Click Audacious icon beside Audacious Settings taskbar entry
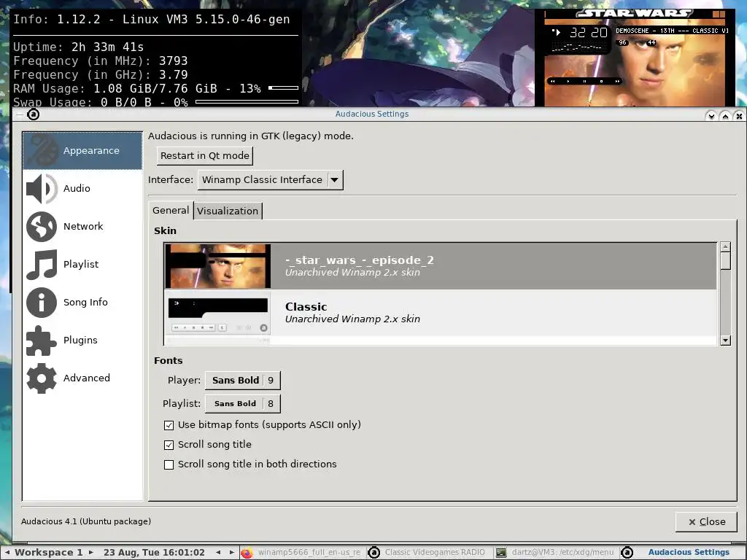Image resolution: width=747 pixels, height=560 pixels. [627, 553]
